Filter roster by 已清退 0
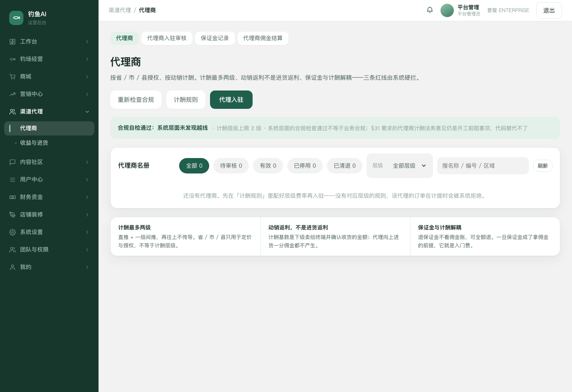Image resolution: width=572 pixels, height=392 pixels. pos(344,166)
